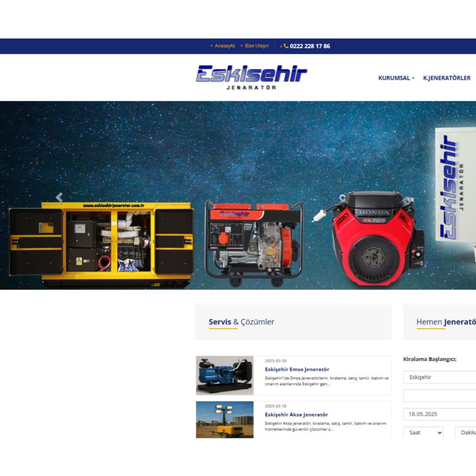Image resolution: width=476 pixels, height=476 pixels.
Task: Expand the KURUMSAL dropdown menu
Action: (x=396, y=78)
